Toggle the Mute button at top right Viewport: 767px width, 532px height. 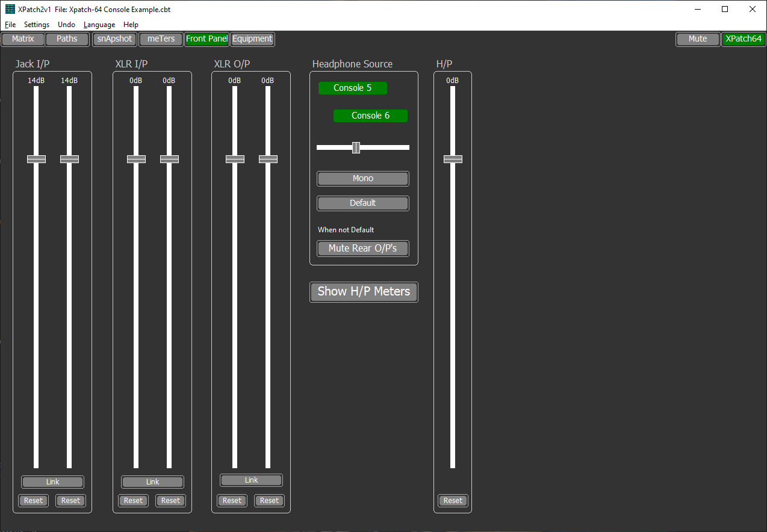coord(698,39)
